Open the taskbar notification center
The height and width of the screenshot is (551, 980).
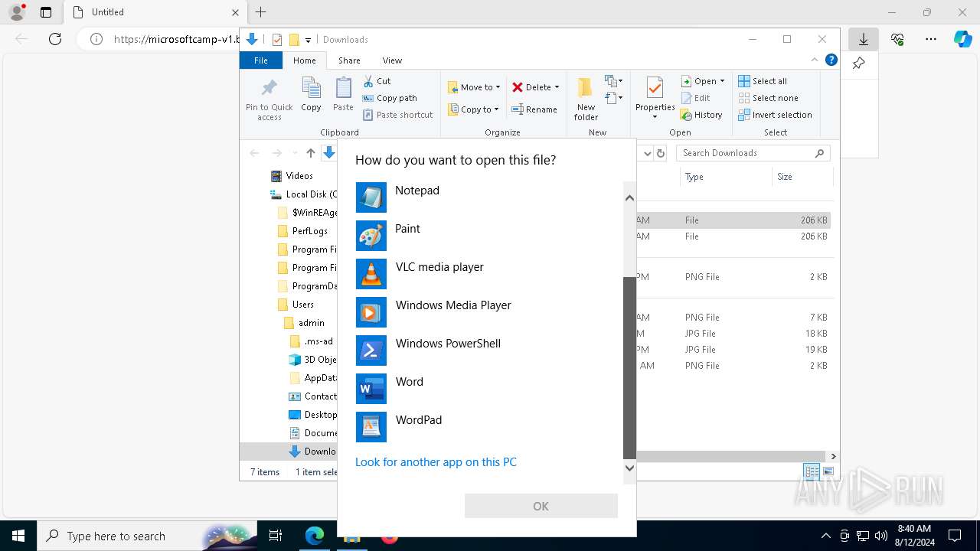click(x=955, y=536)
